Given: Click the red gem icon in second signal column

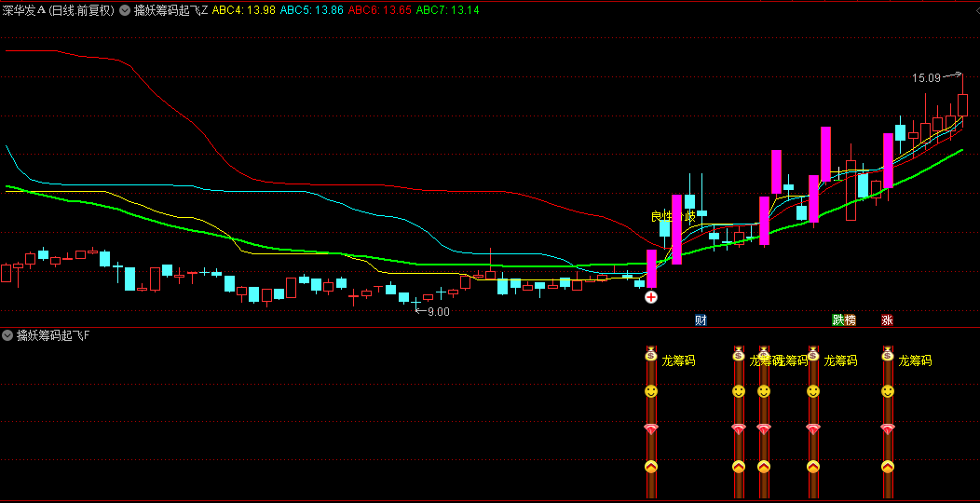Looking at the screenshot, I should tap(739, 429).
